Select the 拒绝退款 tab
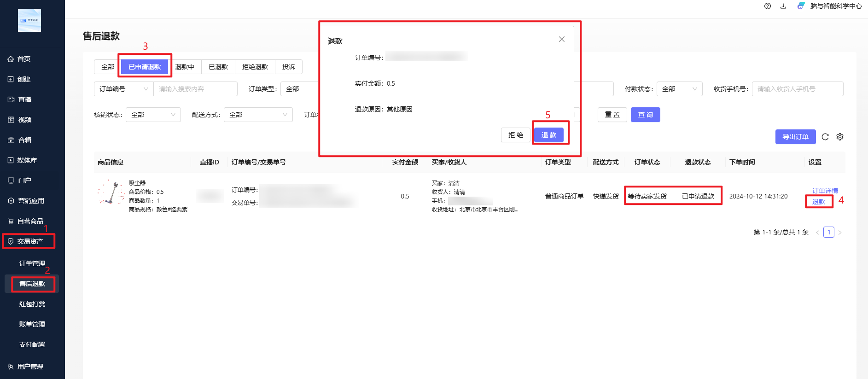 [255, 67]
